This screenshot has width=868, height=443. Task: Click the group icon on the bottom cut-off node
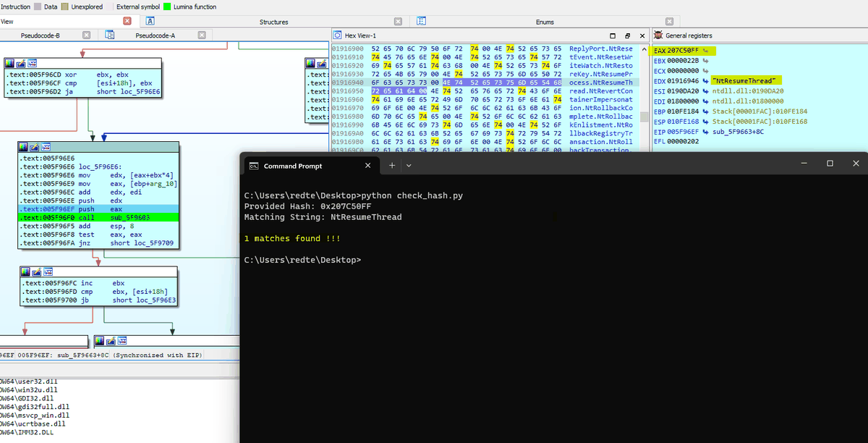click(121, 341)
